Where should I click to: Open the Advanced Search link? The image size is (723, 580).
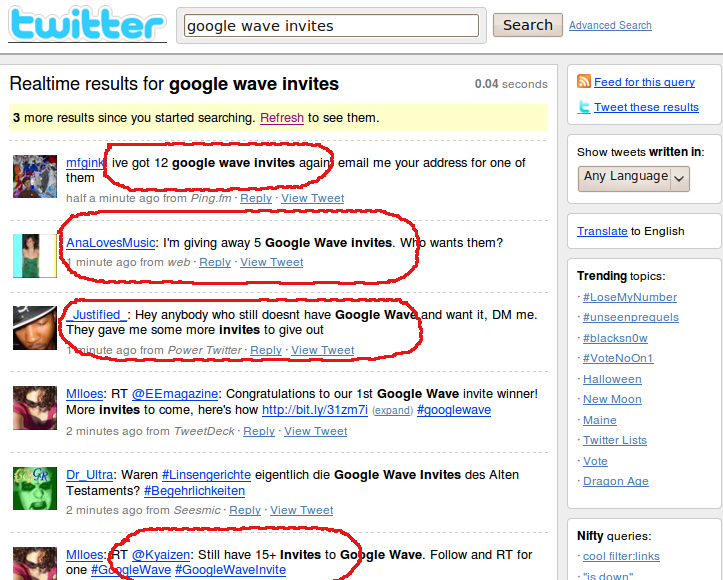tap(610, 26)
